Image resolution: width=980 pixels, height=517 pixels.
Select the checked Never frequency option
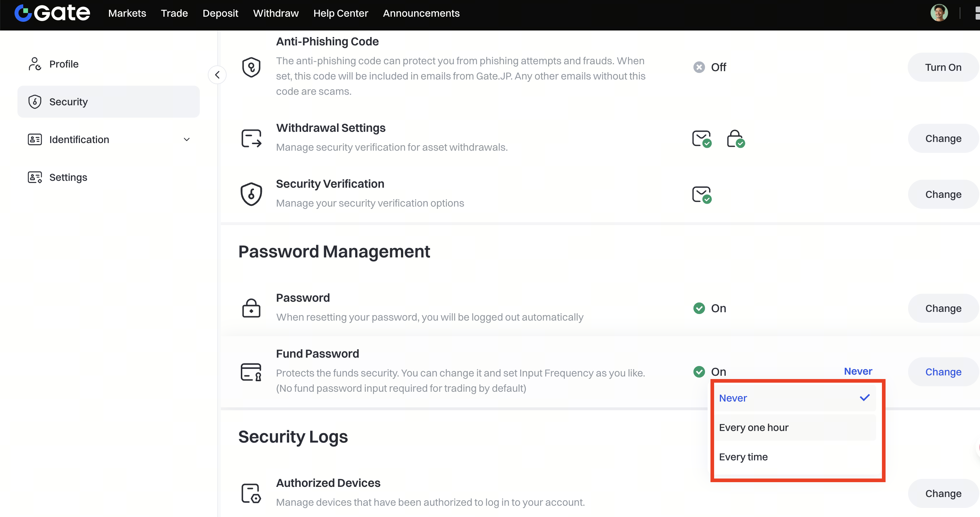click(x=794, y=398)
